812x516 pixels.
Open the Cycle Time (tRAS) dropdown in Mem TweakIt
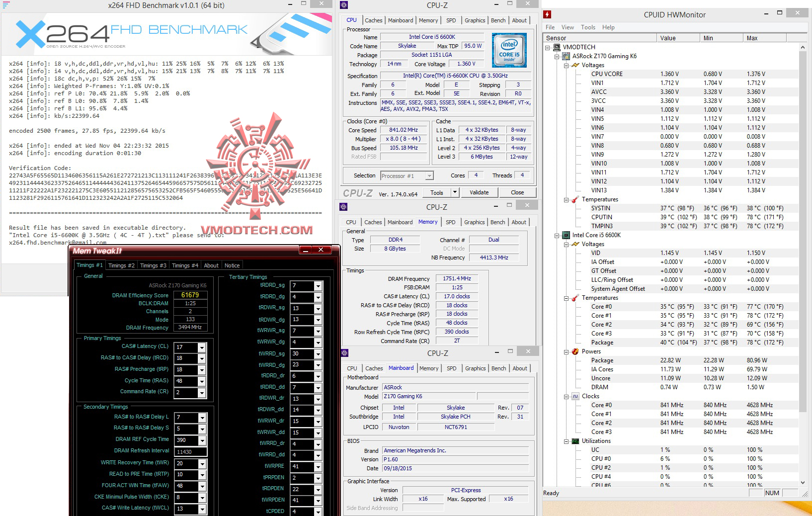pyautogui.click(x=202, y=381)
